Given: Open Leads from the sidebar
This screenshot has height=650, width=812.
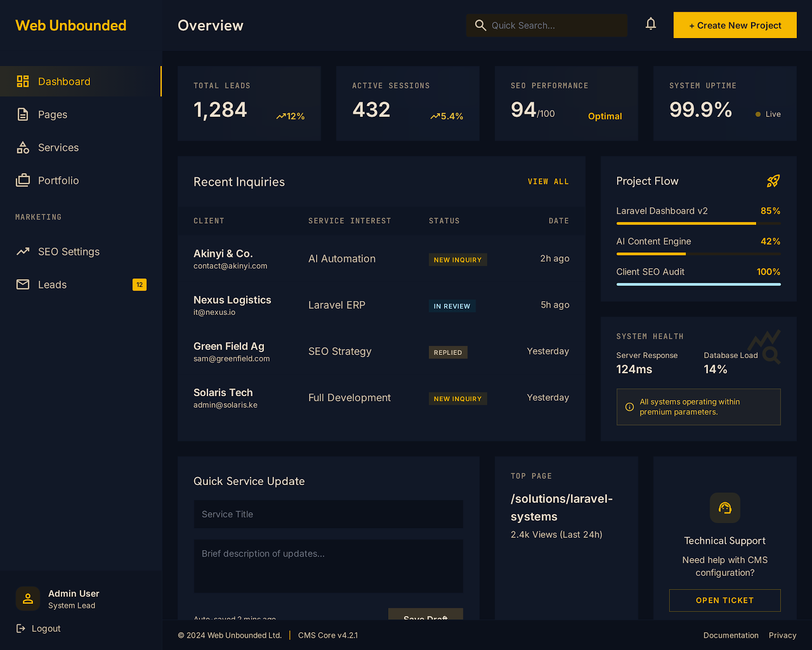Looking at the screenshot, I should 81,284.
